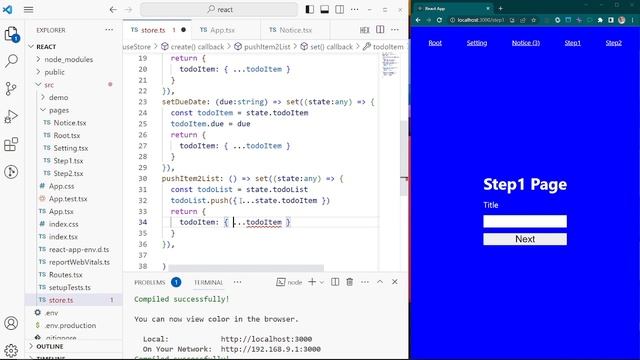Expand the demo folder

click(x=58, y=98)
